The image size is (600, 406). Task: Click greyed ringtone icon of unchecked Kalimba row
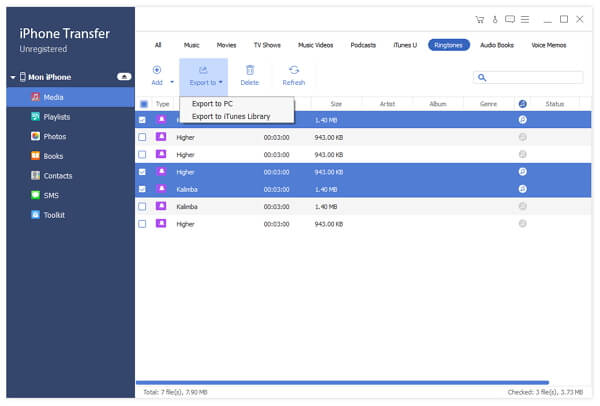point(522,206)
